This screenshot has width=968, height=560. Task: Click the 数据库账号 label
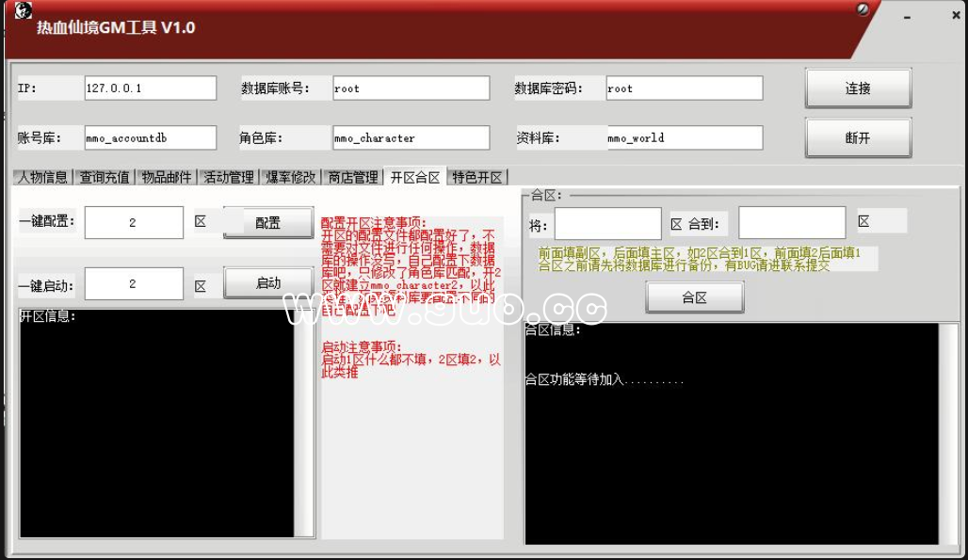[275, 88]
